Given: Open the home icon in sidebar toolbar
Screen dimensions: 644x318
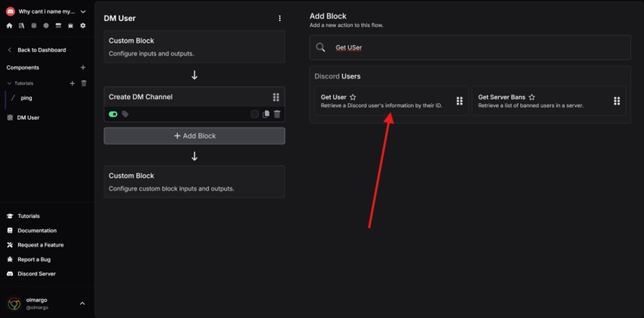Looking at the screenshot, I should coord(10,25).
